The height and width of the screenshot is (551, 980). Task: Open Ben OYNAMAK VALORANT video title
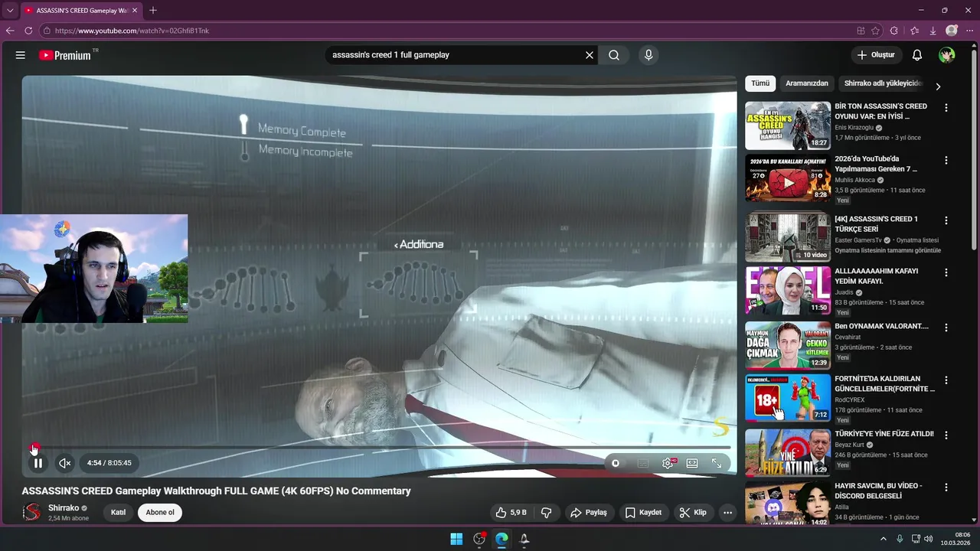pos(881,326)
